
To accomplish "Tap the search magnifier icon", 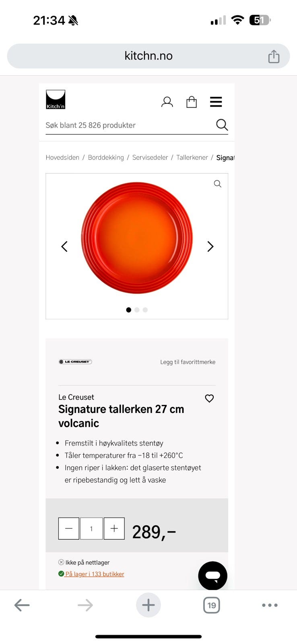I will click(222, 125).
